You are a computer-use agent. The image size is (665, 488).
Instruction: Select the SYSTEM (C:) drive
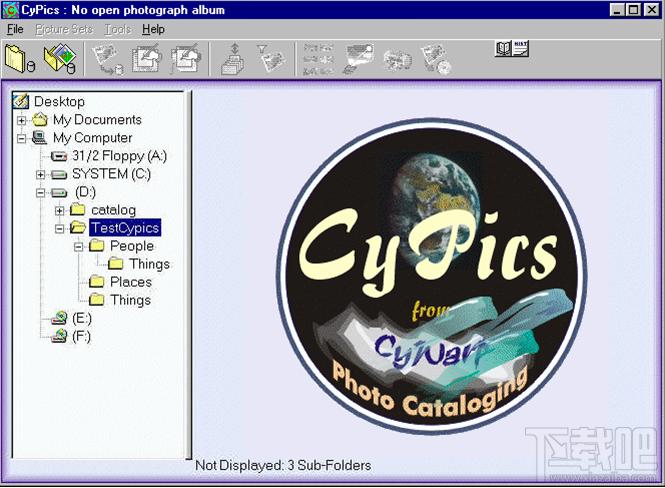tap(111, 174)
